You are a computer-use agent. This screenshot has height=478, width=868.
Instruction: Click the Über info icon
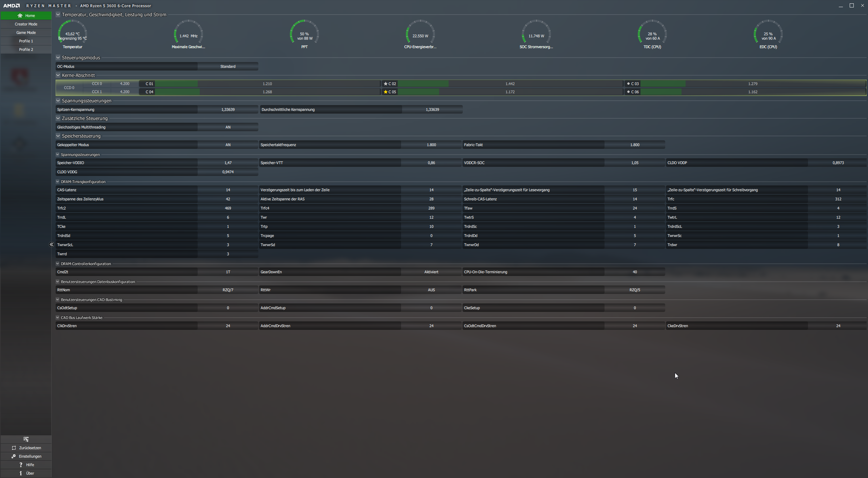click(21, 473)
